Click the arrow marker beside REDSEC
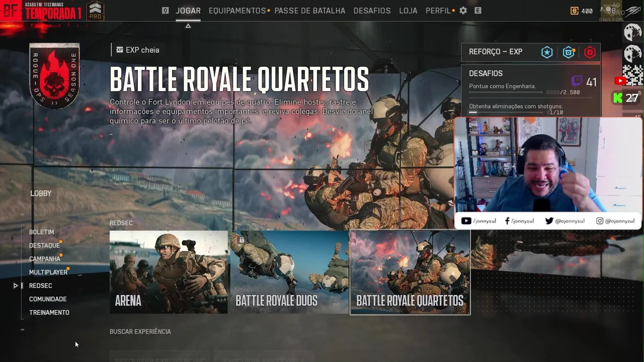The width and height of the screenshot is (644, 362). [x=16, y=286]
